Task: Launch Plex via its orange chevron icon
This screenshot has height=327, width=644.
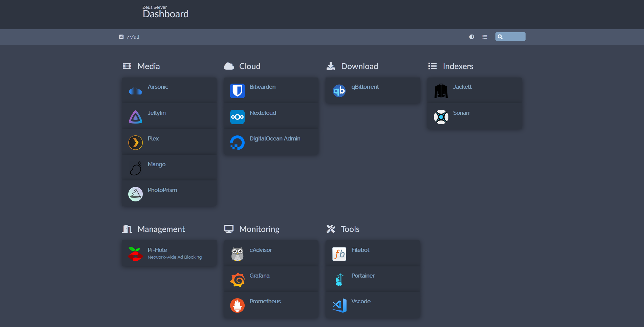Action: click(135, 143)
